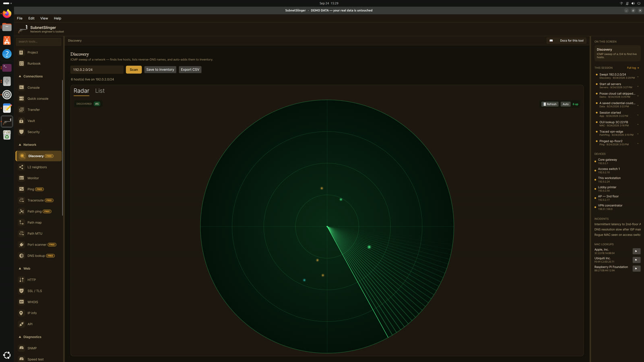Switch to the List tab

[100, 91]
